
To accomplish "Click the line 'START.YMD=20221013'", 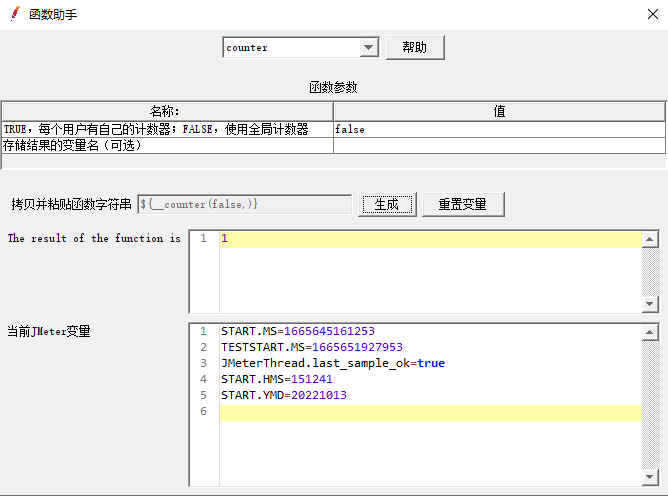I will click(284, 395).
